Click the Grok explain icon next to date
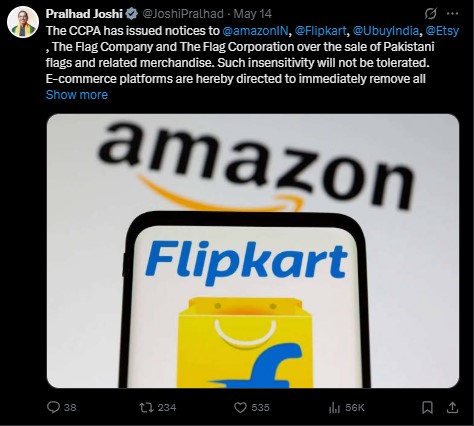This screenshot has width=474, height=426. [x=430, y=14]
